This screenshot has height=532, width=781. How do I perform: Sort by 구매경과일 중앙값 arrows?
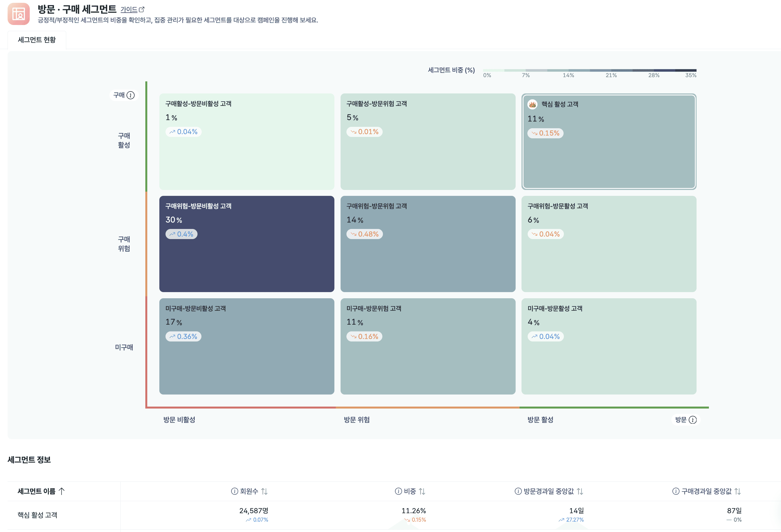(738, 491)
